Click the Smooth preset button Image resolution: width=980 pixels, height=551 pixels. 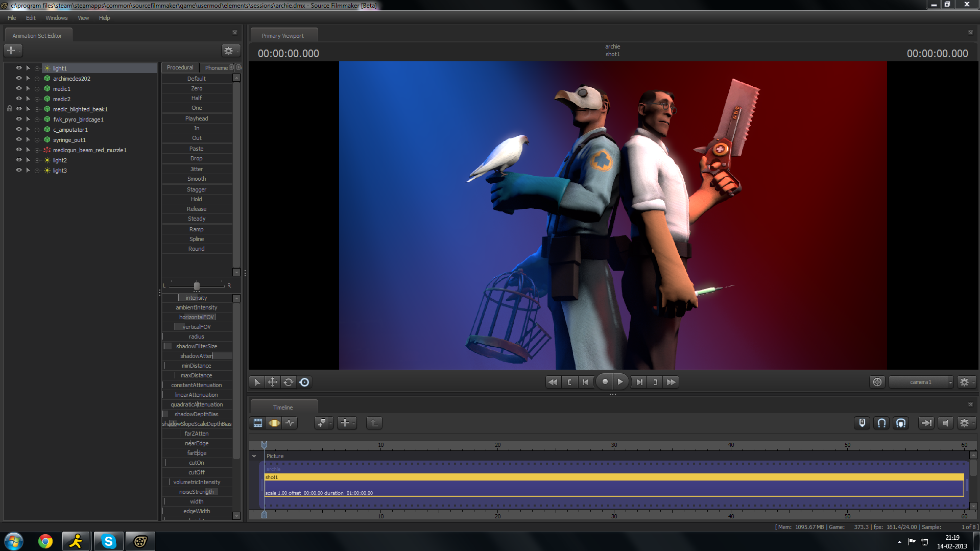[197, 179]
